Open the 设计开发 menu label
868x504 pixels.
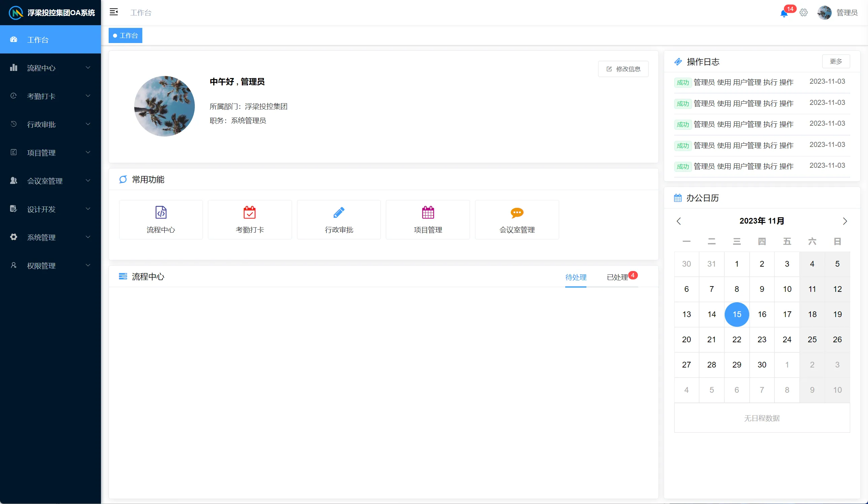[41, 209]
